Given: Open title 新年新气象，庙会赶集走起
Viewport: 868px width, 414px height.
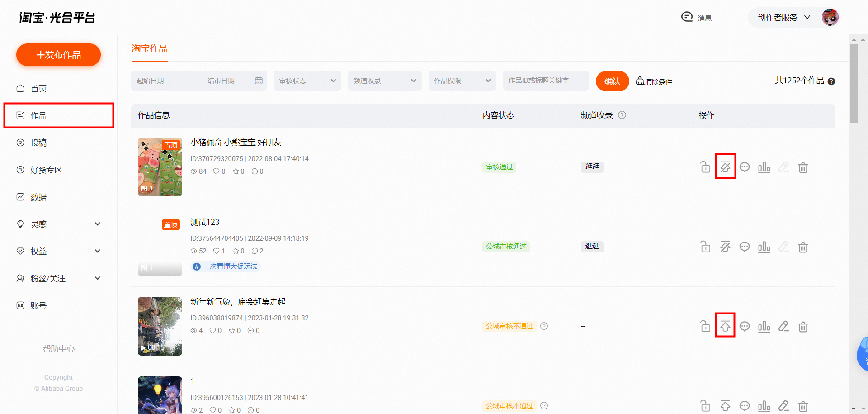Looking at the screenshot, I should coord(238,302).
